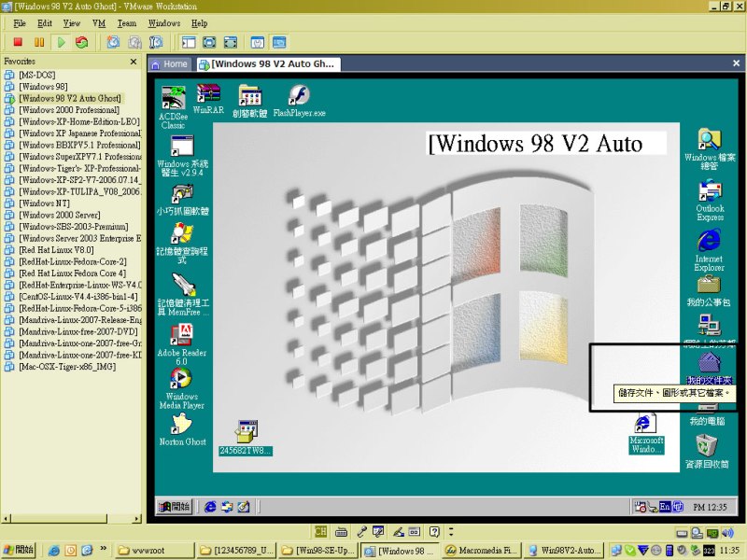The width and height of the screenshot is (747, 560).
Task: Click the Favorites horizontal scrollbar
Action: [x=72, y=518]
